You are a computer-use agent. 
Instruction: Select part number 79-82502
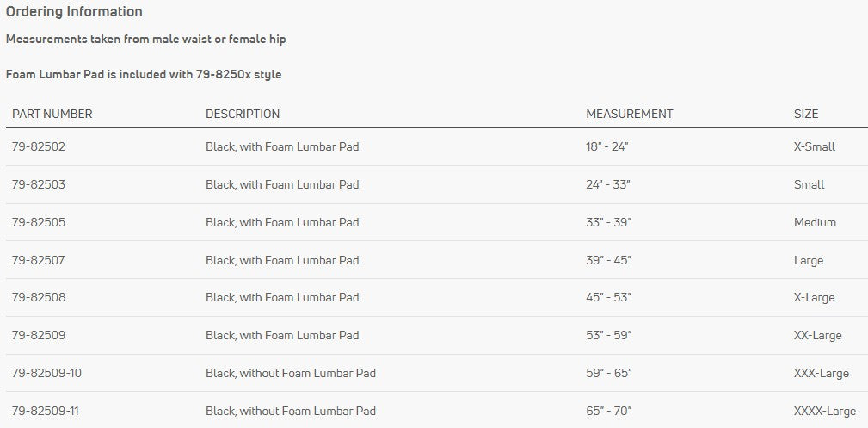click(39, 147)
